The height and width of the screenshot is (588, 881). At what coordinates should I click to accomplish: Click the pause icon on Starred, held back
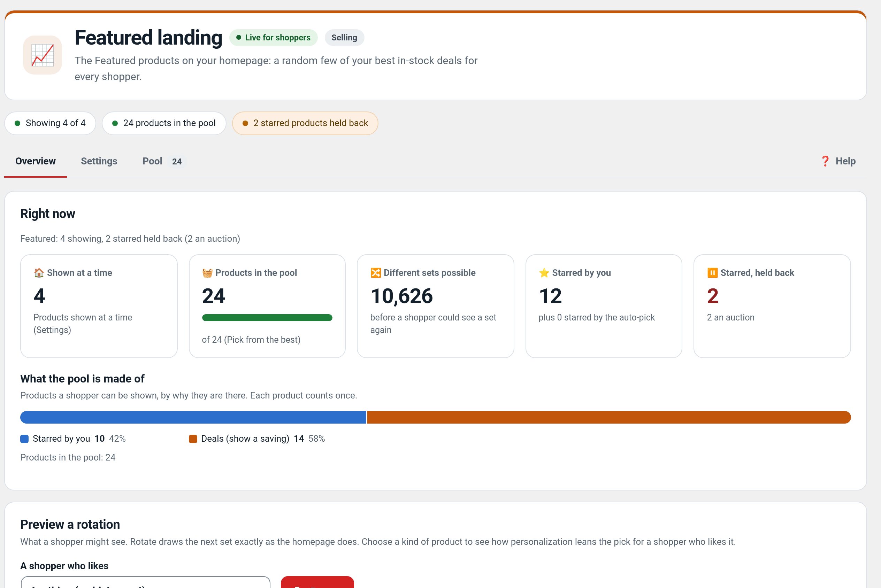712,273
